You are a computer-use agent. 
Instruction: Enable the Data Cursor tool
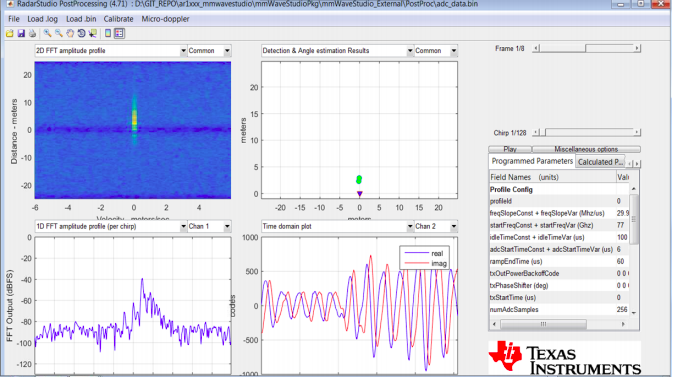93,33
